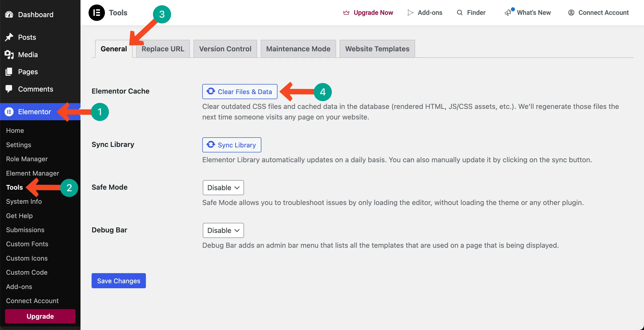Viewport: 644px width, 330px height.
Task: Open System Info from the sidebar
Action: tap(24, 201)
